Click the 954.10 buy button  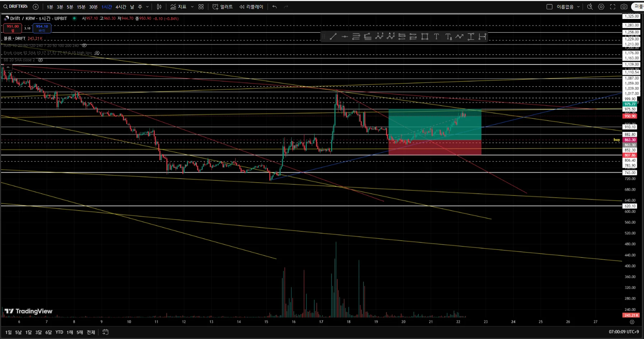point(42,28)
